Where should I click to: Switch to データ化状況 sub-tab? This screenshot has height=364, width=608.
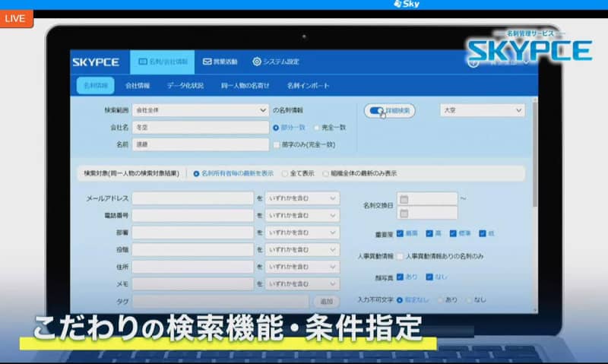click(185, 86)
